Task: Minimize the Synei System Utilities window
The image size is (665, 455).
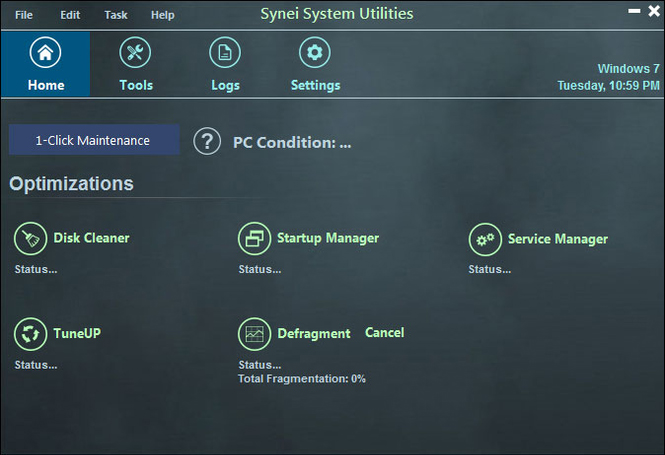Action: click(633, 11)
